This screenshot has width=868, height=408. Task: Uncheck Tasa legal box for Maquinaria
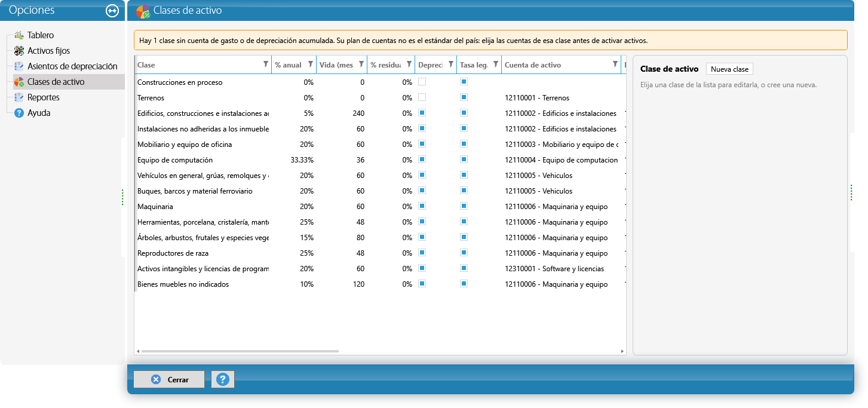coord(464,205)
